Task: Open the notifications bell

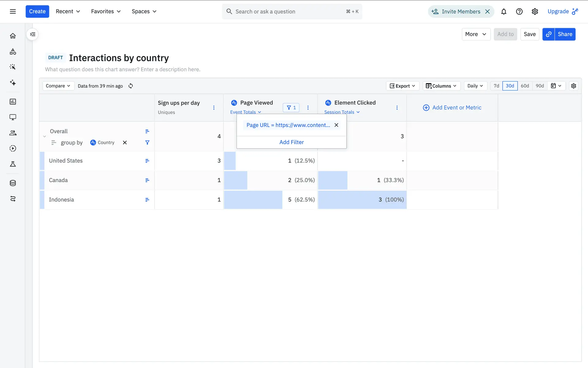Action: [503, 12]
